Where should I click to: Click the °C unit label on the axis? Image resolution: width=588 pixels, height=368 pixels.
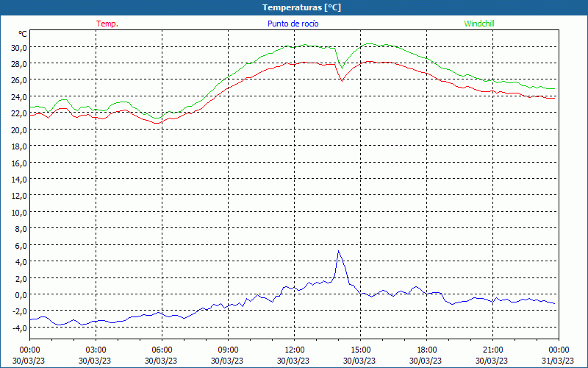pyautogui.click(x=23, y=34)
